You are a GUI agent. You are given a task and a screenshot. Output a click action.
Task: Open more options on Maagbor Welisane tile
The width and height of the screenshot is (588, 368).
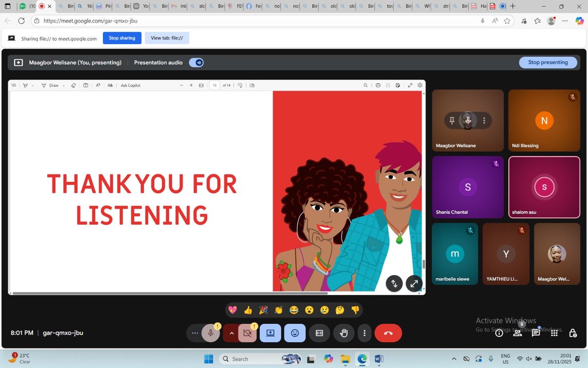point(484,120)
